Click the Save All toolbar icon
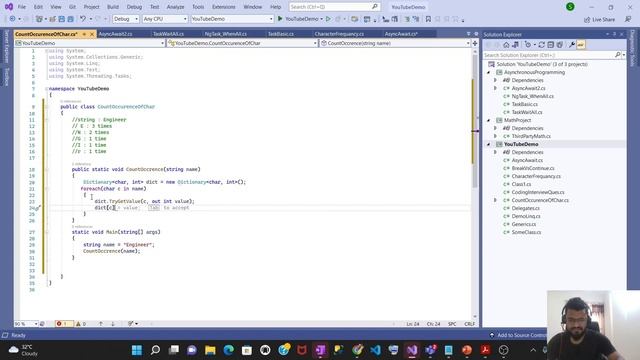This screenshot has width=640, height=360. click(x=71, y=19)
